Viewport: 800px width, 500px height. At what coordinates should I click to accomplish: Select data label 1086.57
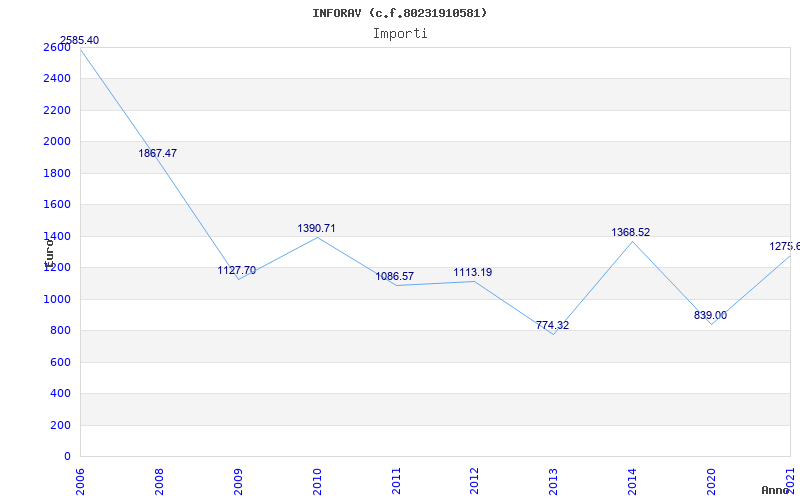[x=395, y=277]
